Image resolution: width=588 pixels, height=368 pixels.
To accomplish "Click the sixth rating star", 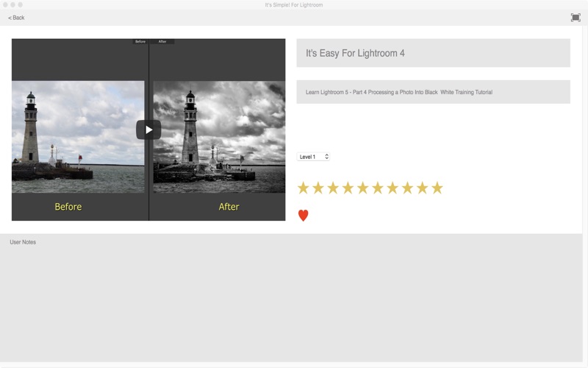I will (x=378, y=188).
